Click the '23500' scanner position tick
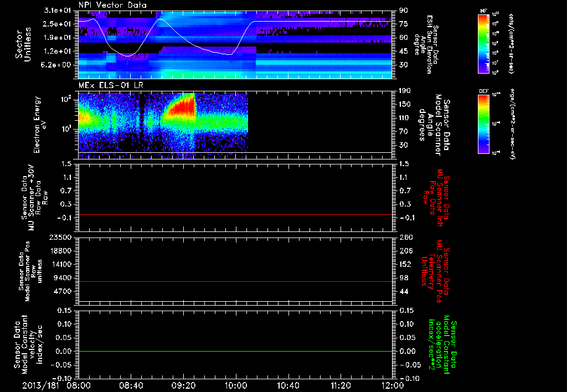This screenshot has height=392, width=567. tap(61, 238)
